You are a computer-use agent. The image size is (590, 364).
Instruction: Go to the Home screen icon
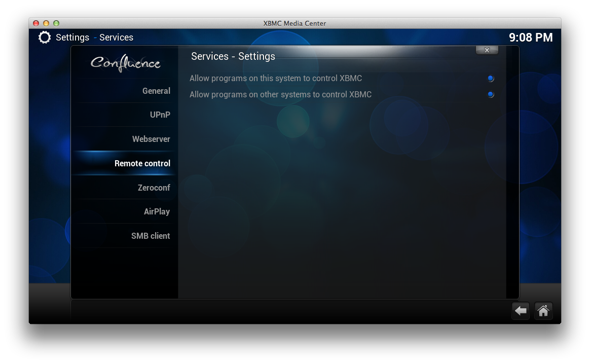[543, 311]
